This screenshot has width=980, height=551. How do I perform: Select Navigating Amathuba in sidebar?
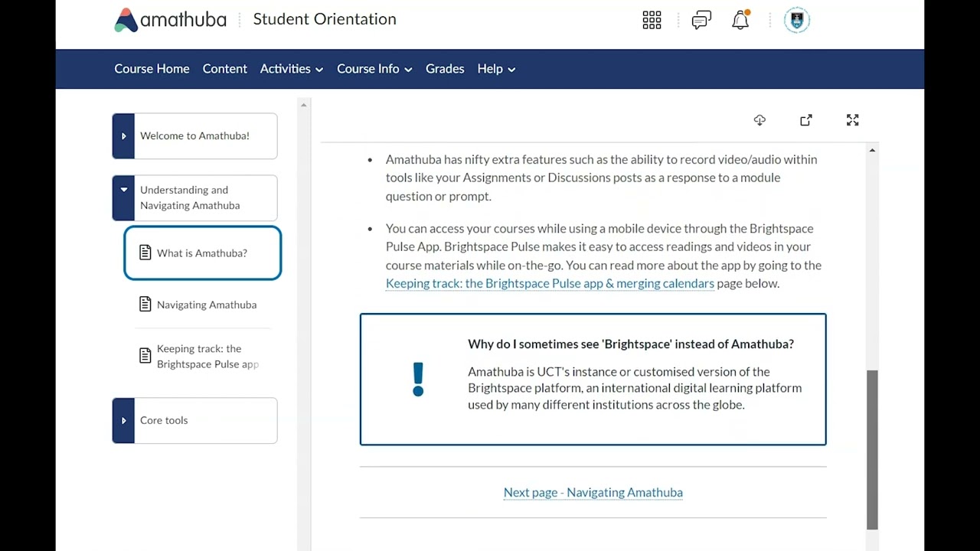coord(203,305)
